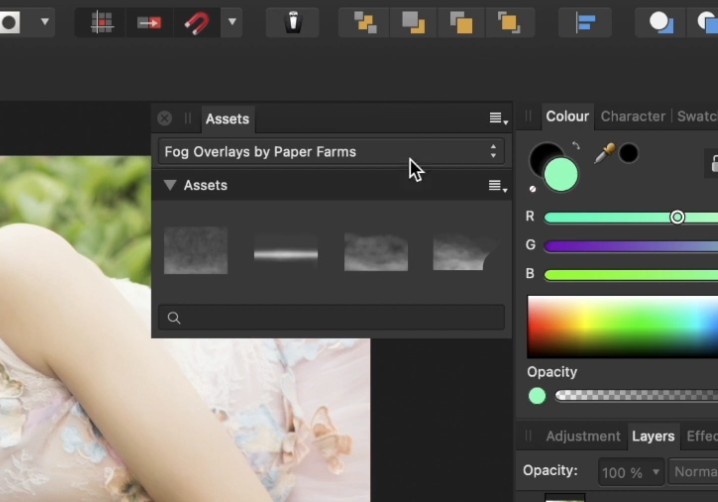This screenshot has height=502, width=718.
Task: Click the Assets search field
Action: click(x=331, y=317)
